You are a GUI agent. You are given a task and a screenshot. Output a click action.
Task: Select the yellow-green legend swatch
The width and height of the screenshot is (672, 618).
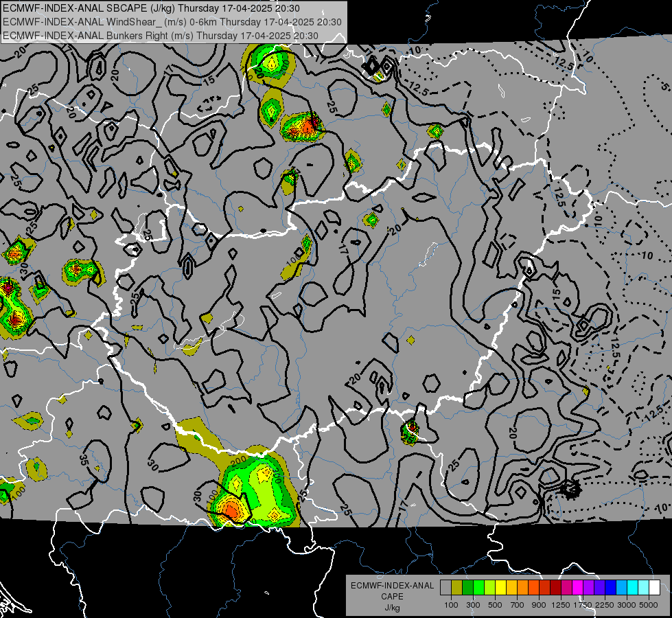489,587
